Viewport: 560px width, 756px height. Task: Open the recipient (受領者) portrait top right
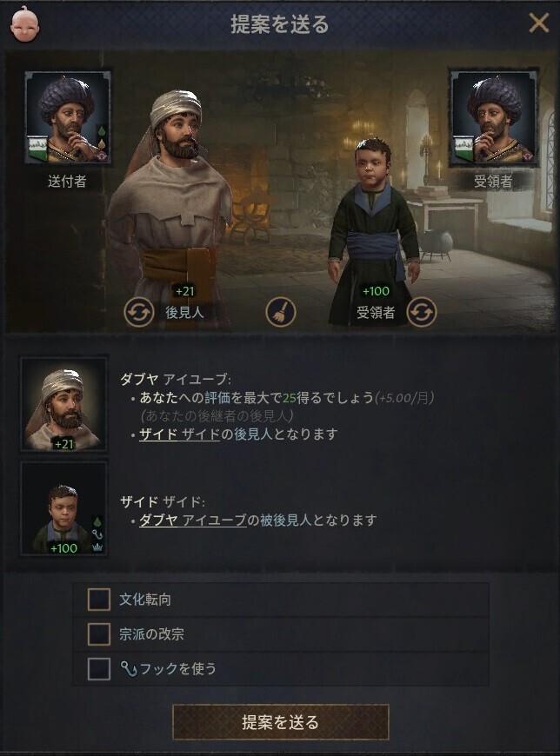pyautogui.click(x=493, y=117)
